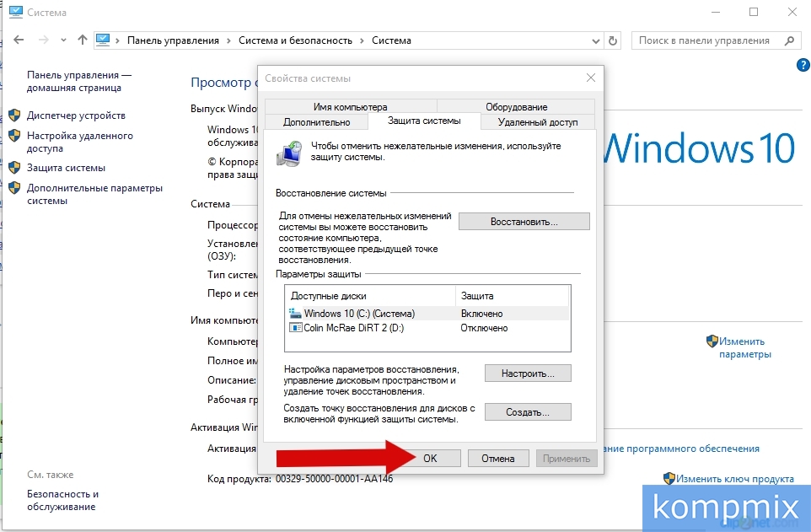Switch to Удаленный доступ tab
811x532 pixels.
point(538,122)
